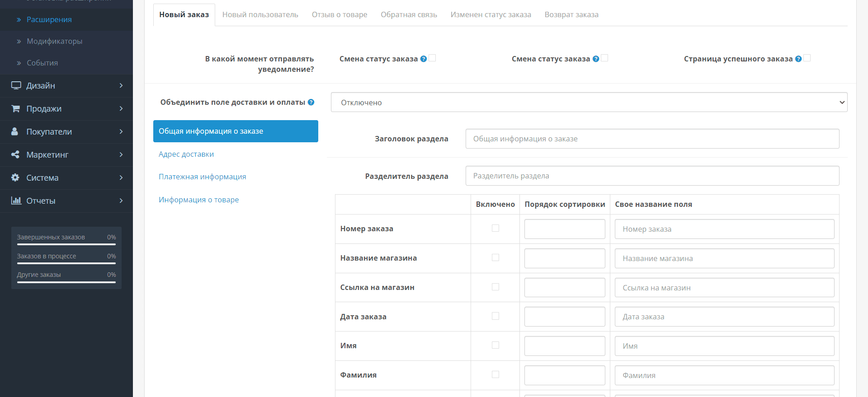
Task: Click Заказов в процессе progress bar
Action: tap(66, 263)
